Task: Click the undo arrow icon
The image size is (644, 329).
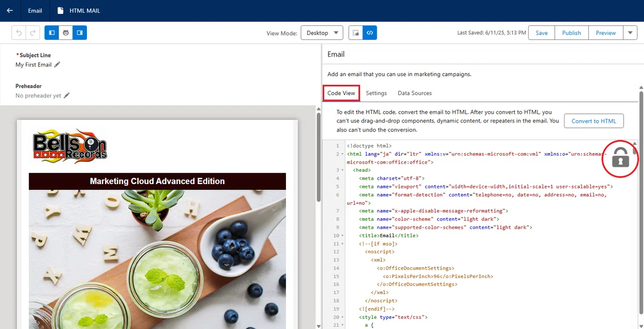Action: (19, 33)
